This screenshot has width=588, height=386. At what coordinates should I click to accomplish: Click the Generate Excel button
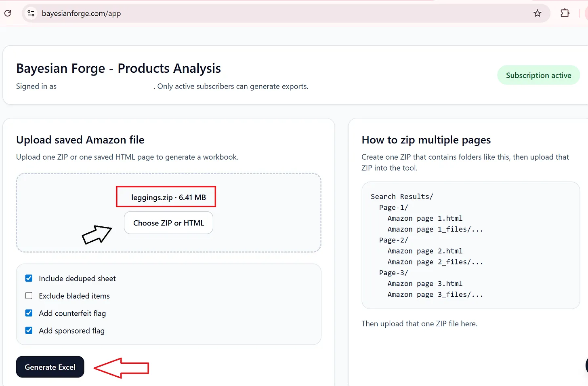[x=50, y=367]
